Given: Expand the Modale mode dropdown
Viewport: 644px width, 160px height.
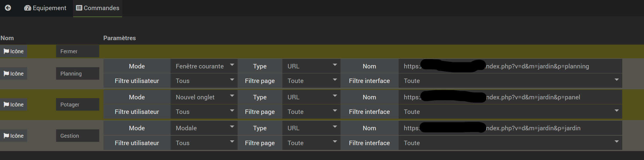Looking at the screenshot, I should tap(204, 128).
